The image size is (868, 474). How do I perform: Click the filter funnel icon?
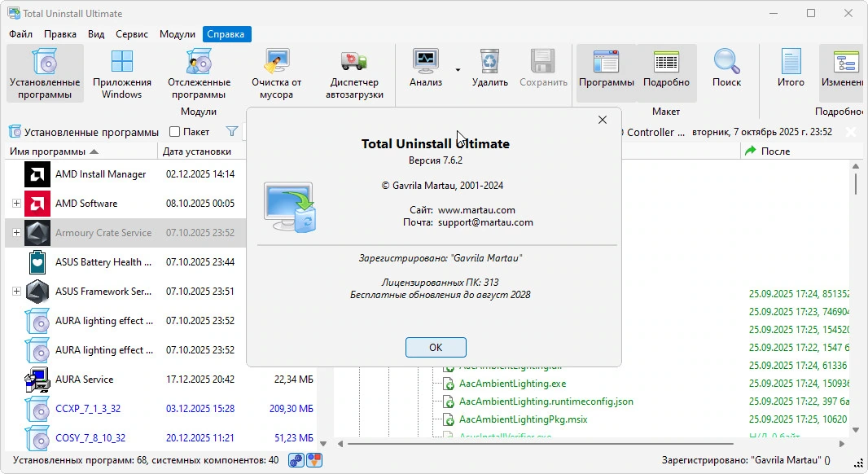pyautogui.click(x=232, y=132)
